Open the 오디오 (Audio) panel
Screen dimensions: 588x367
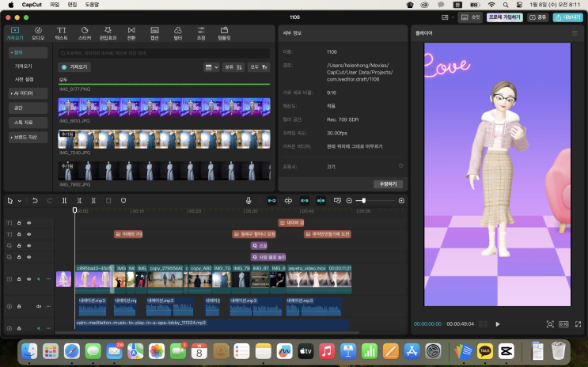38,33
